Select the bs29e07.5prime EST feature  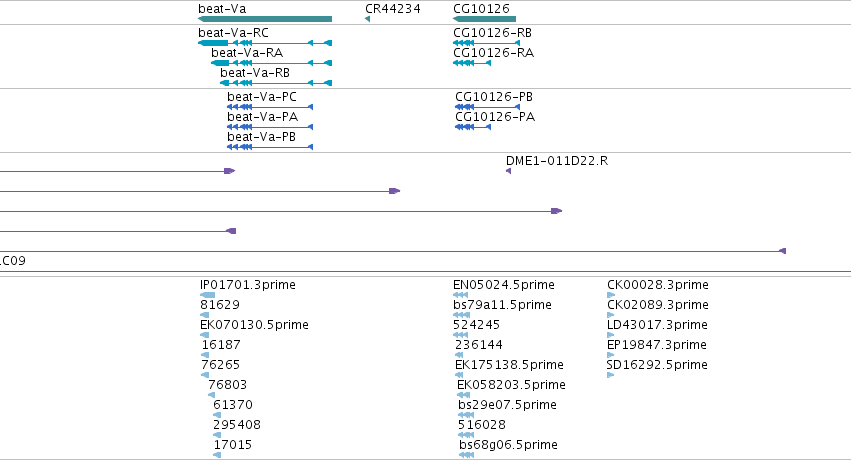point(466,416)
